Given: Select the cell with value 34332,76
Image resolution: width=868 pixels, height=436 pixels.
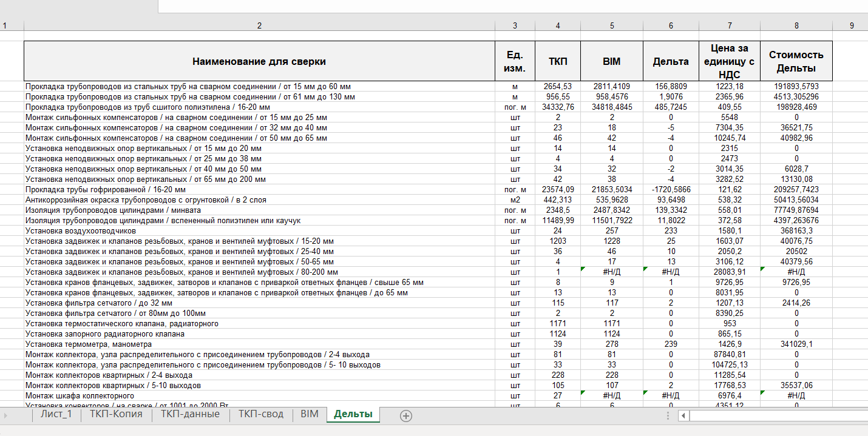Looking at the screenshot, I should click(558, 107).
